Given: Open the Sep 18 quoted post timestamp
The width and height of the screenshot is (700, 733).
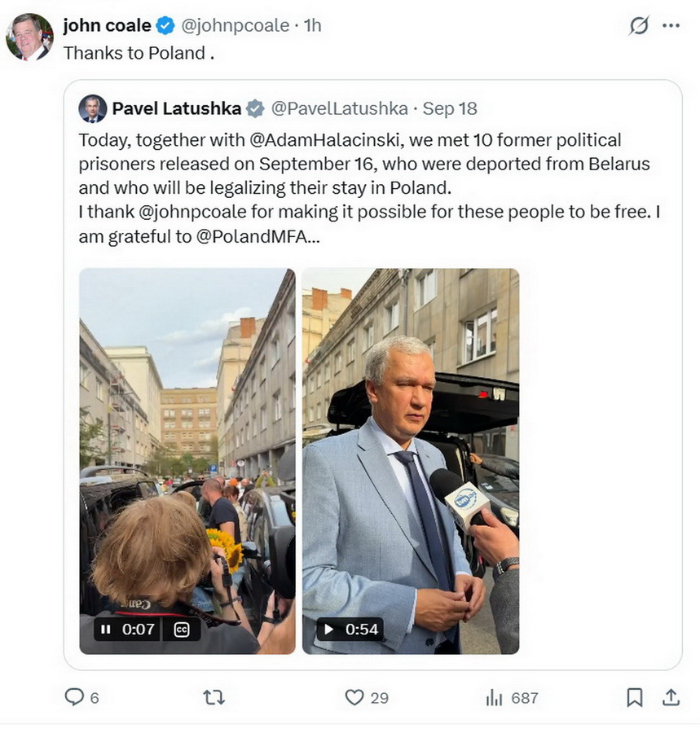Looking at the screenshot, I should point(450,108).
